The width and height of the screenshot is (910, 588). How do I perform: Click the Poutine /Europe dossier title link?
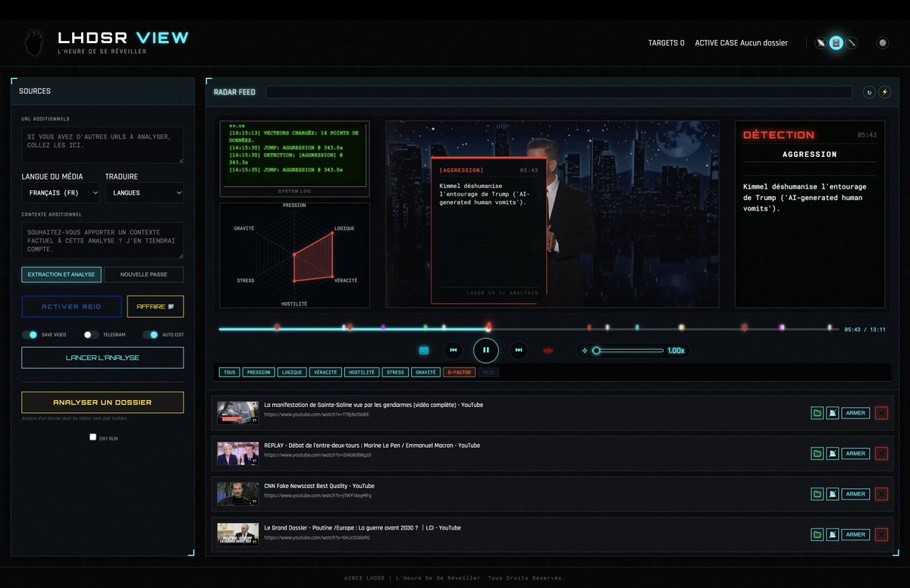[x=362, y=527]
